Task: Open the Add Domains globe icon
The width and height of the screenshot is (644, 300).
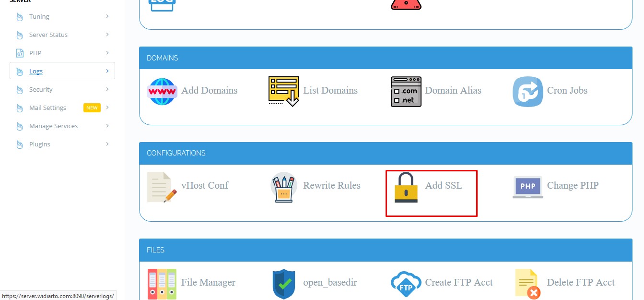Action: click(162, 91)
